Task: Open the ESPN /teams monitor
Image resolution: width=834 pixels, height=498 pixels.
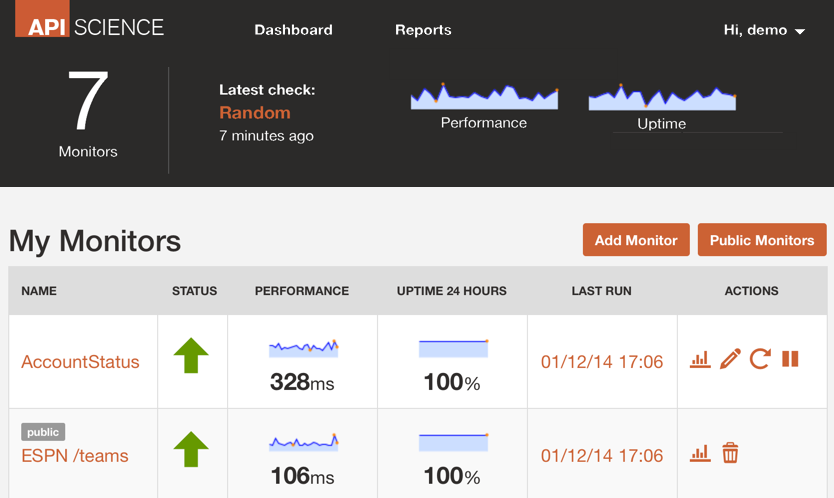Action: tap(75, 456)
